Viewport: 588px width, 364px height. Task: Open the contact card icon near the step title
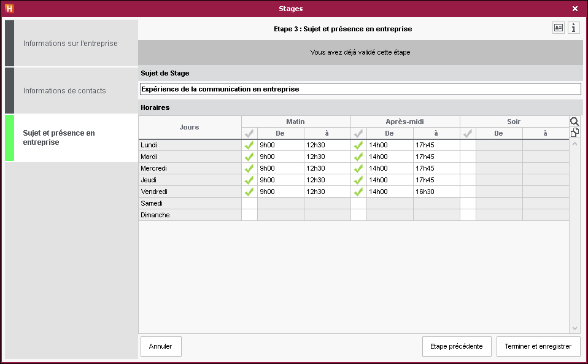pos(559,28)
